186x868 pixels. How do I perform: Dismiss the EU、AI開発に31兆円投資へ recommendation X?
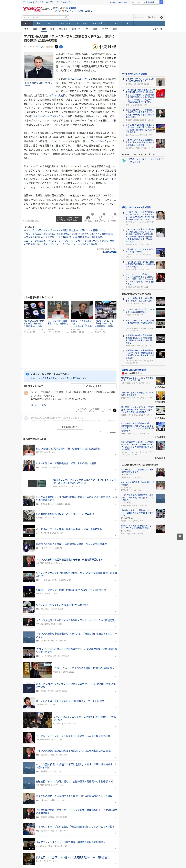pos(116,455)
